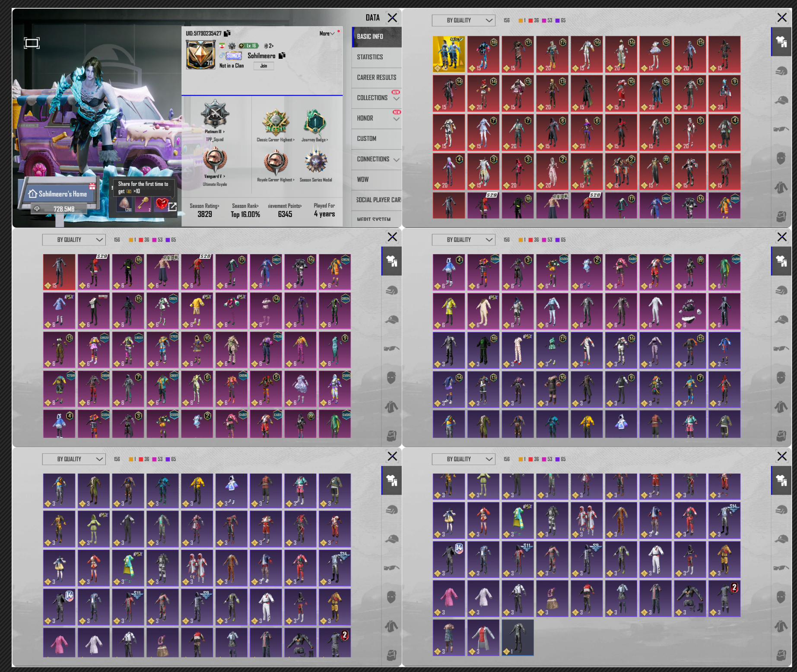This screenshot has width=797, height=672.
Task: Select the backpack icon in middle-right inventory panel
Action: coord(781,435)
